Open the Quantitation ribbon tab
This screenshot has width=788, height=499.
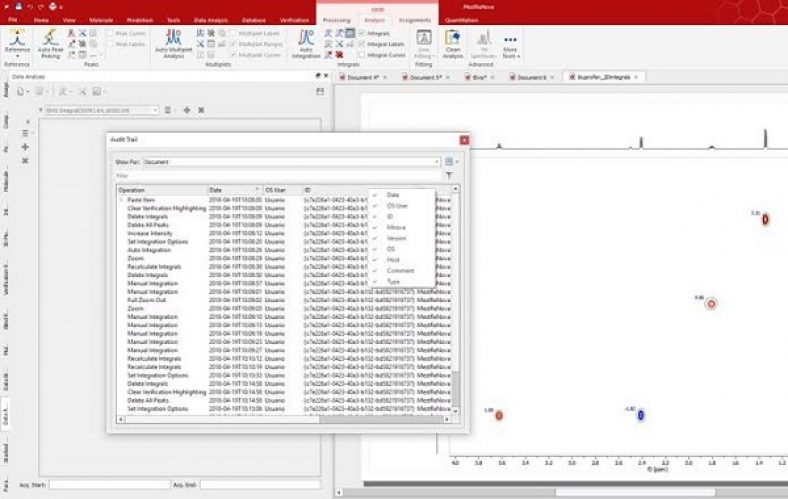(x=461, y=20)
